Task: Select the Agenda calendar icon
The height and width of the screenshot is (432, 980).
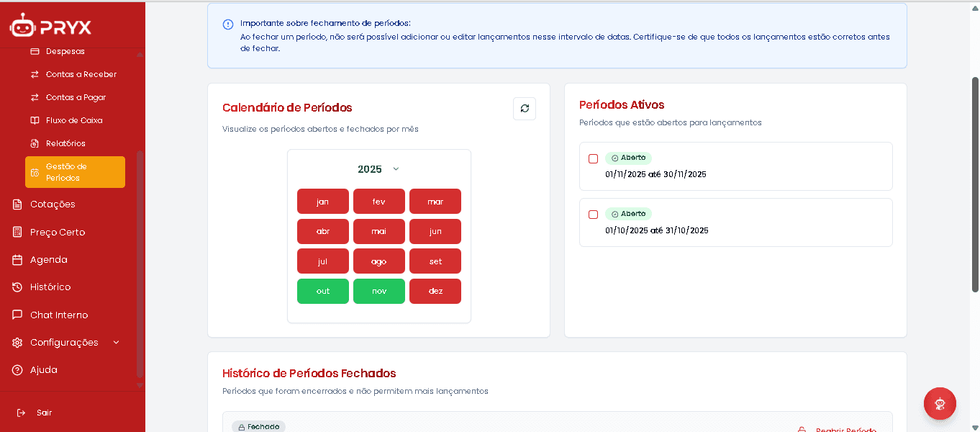Action: (x=16, y=259)
